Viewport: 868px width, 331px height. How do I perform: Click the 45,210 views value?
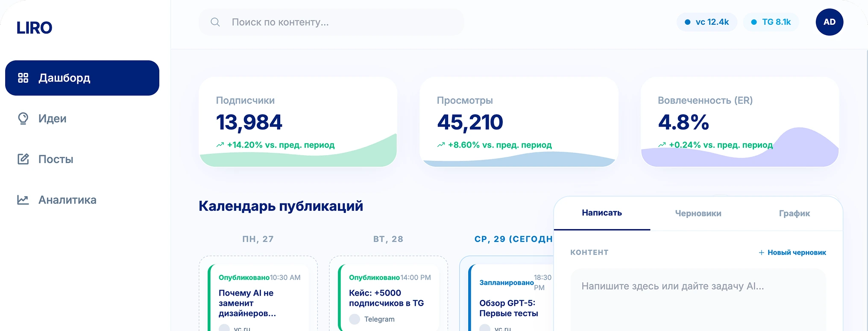pos(470,122)
